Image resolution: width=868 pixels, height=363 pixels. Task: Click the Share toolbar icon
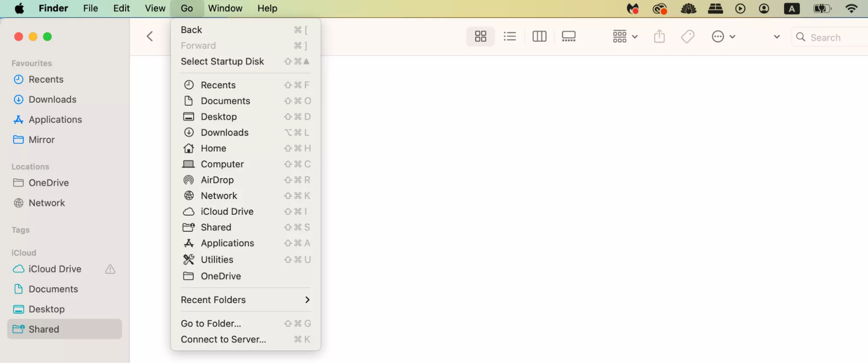pos(659,37)
